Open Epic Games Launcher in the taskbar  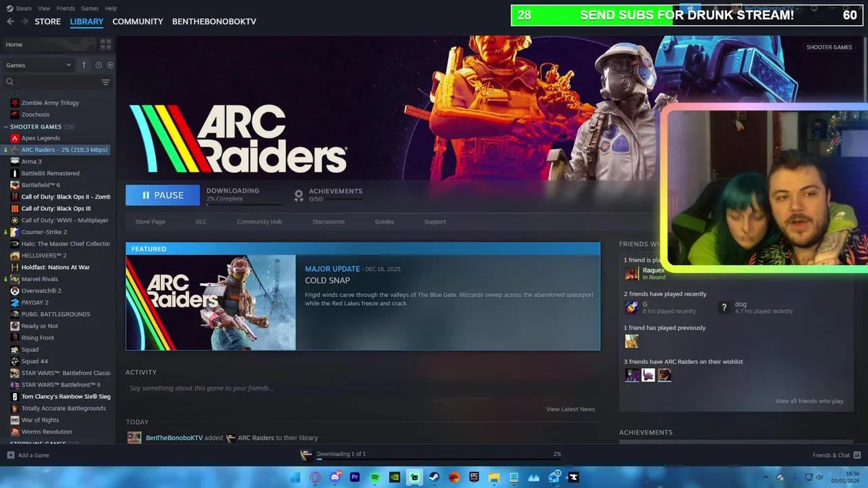pyautogui.click(x=474, y=477)
